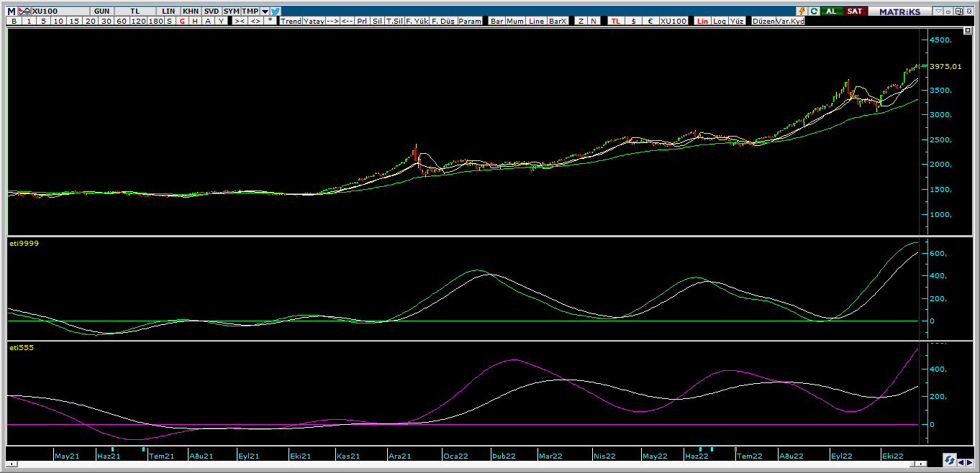Open the SYM menu
The height and width of the screenshot is (473, 980).
[231, 12]
